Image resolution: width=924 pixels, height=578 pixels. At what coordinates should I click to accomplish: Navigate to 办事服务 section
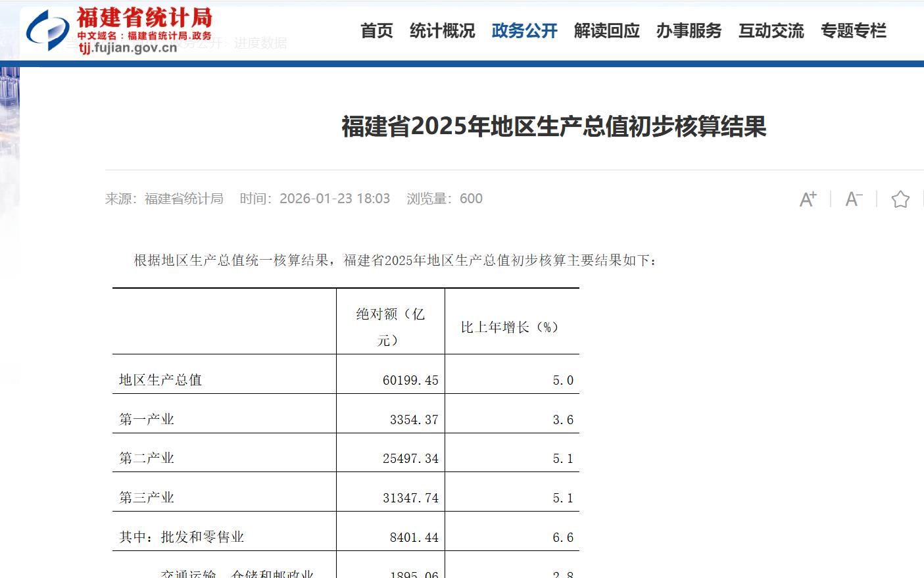click(689, 31)
